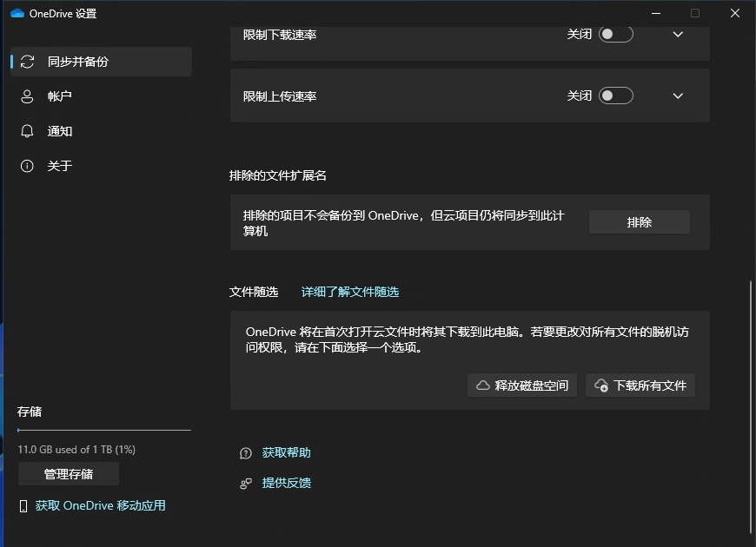The width and height of the screenshot is (756, 547).
Task: Click the 文件随选 heading
Action: click(x=254, y=292)
